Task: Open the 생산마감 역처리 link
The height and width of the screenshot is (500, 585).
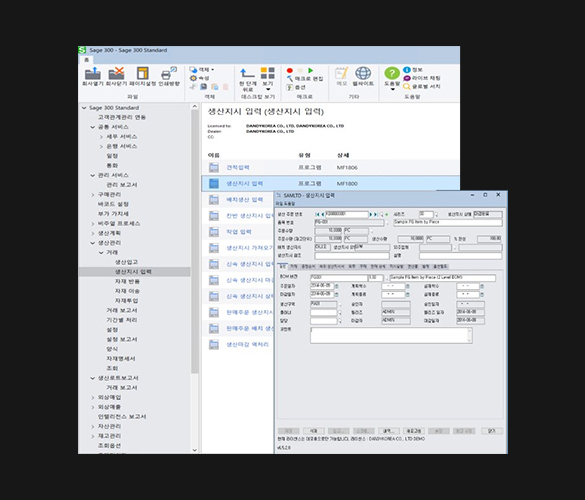Action: pos(247,344)
